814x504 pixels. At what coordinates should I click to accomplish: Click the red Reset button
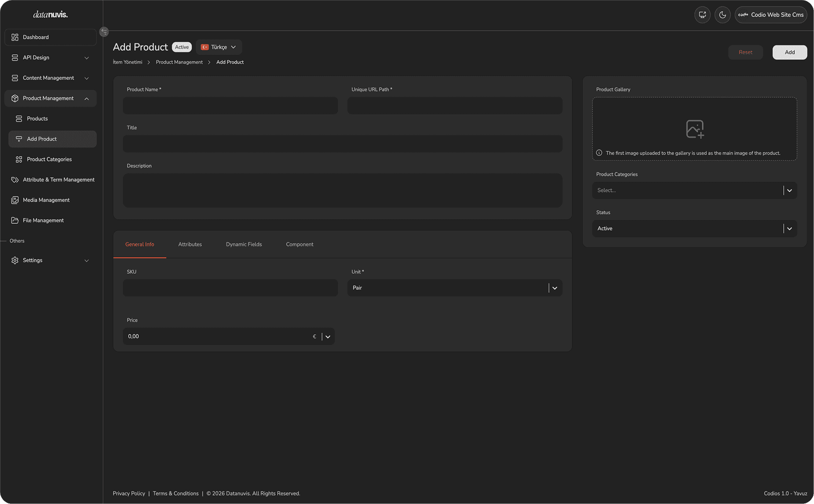pyautogui.click(x=745, y=52)
